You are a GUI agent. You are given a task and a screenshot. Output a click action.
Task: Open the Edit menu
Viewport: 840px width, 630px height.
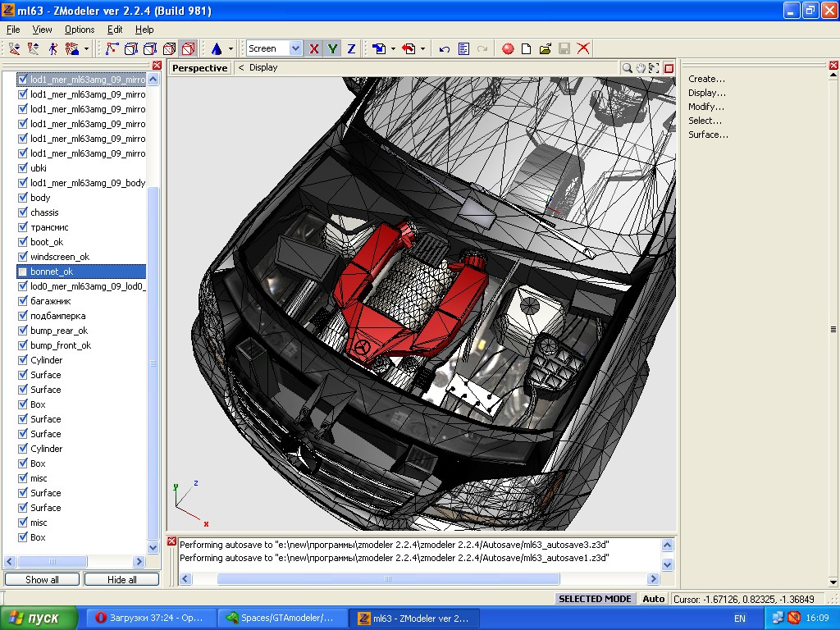click(x=115, y=30)
